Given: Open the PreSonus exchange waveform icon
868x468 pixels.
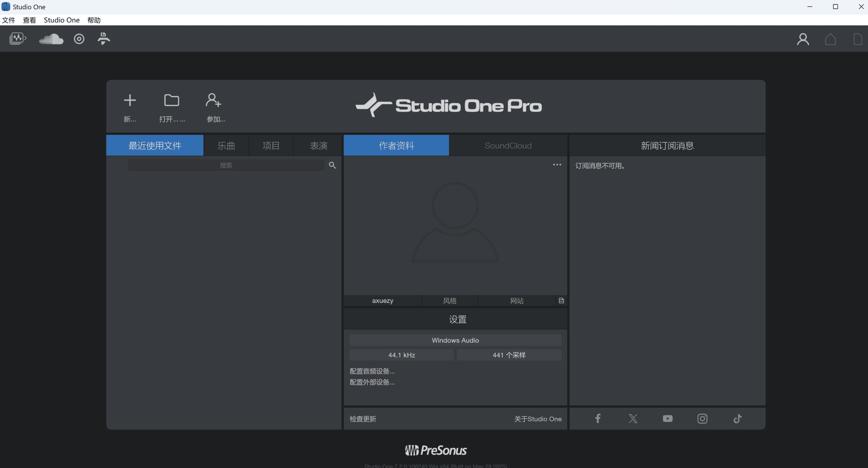Looking at the screenshot, I should pyautogui.click(x=18, y=39).
